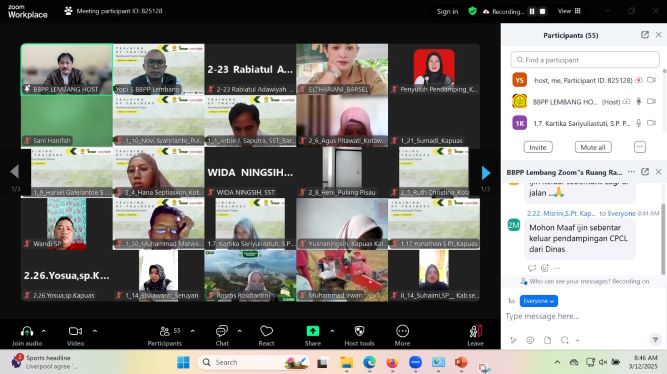This screenshot has height=374, width=667.
Task: Open the Participants panel icon
Action: pos(164,331)
